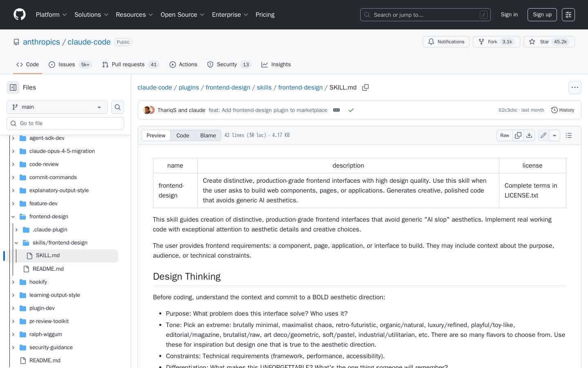Image resolution: width=588 pixels, height=368 pixels.
Task: Copy the SKILL.md file path icon
Action: coord(365,87)
